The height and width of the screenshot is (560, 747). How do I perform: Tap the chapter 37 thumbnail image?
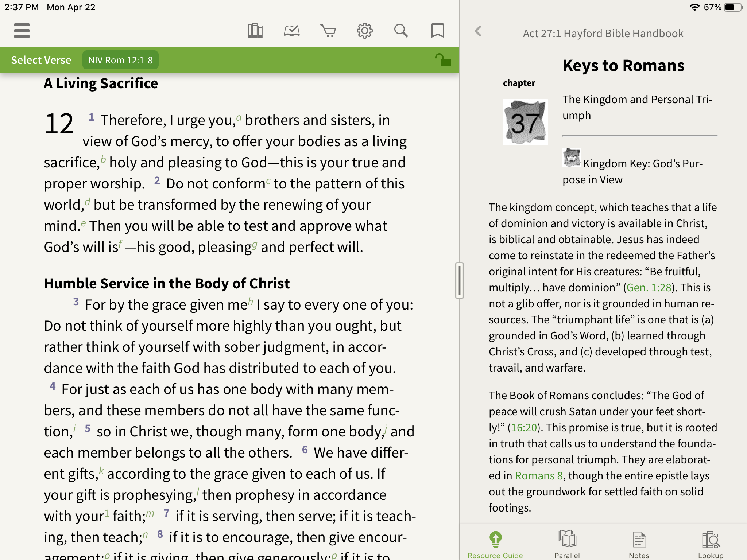click(525, 122)
